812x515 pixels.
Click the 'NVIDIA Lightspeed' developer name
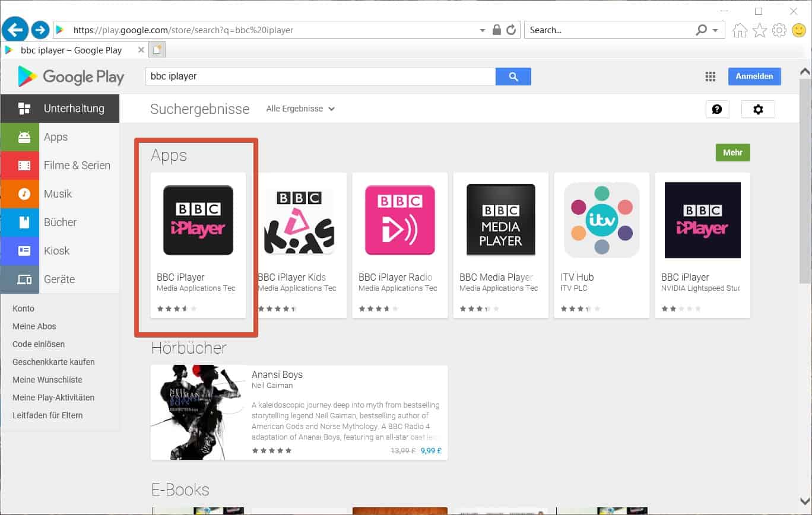tap(700, 288)
